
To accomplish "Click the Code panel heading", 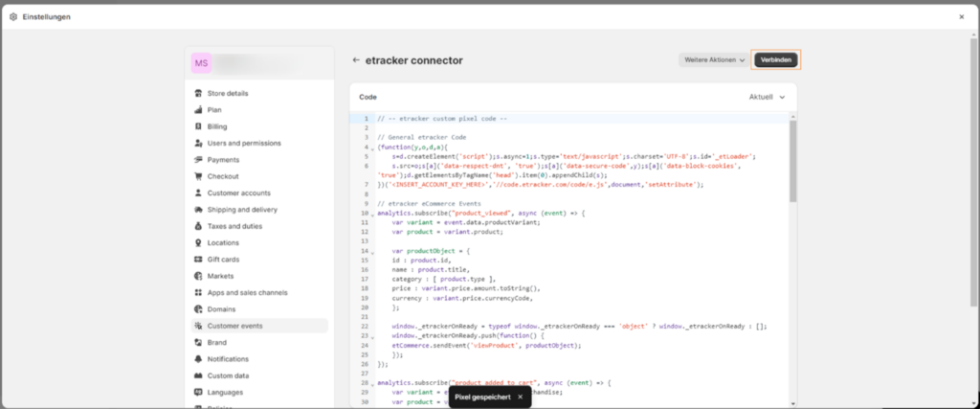I will click(368, 97).
